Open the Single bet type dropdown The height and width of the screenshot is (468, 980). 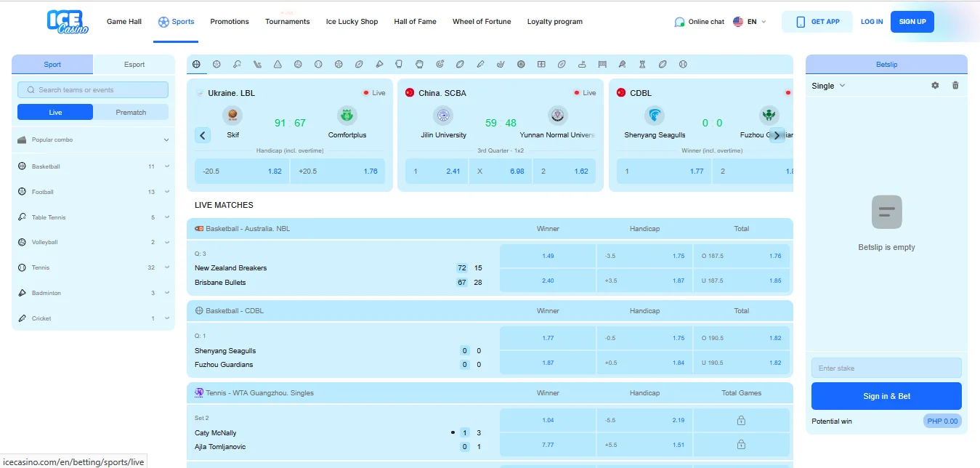click(x=828, y=86)
